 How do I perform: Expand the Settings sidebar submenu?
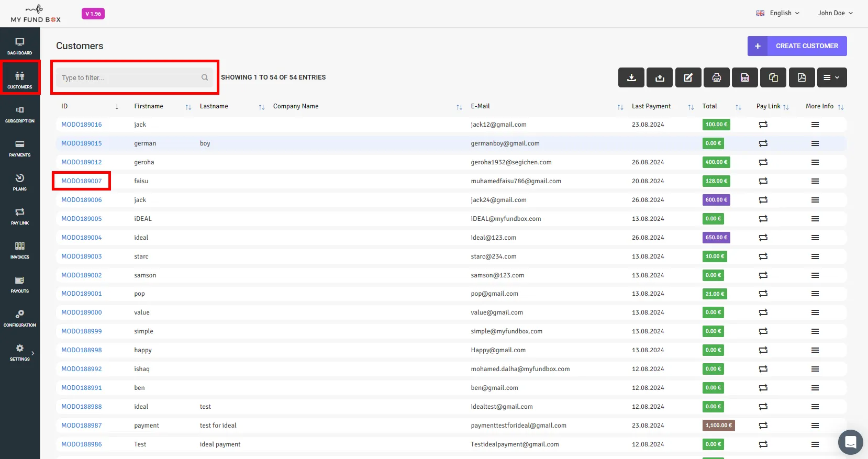pos(20,353)
